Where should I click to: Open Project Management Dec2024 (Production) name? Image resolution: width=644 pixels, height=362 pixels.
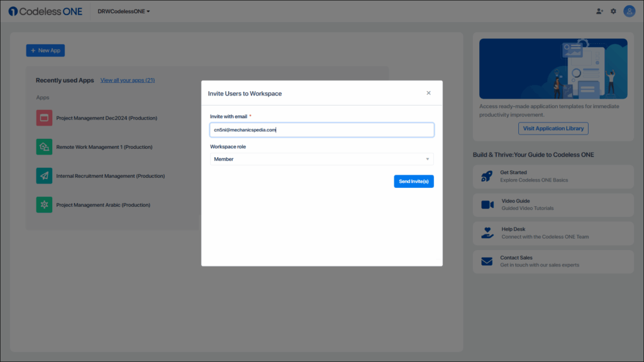pos(106,118)
